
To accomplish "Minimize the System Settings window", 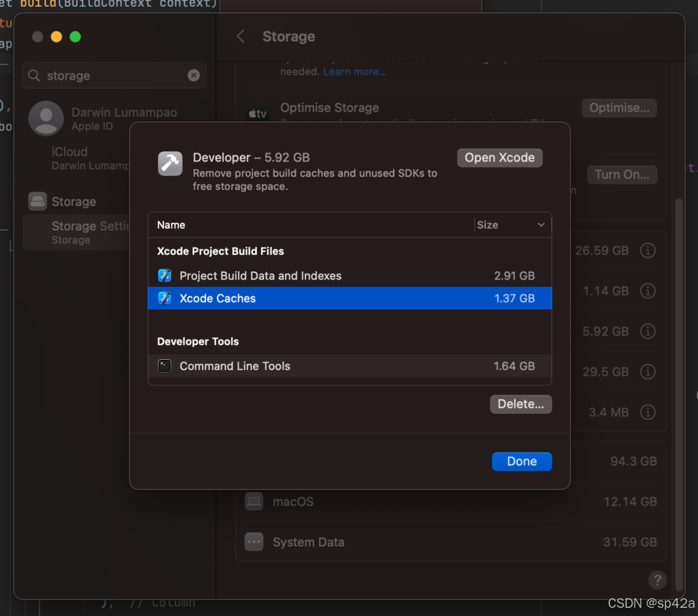I will pos(56,37).
